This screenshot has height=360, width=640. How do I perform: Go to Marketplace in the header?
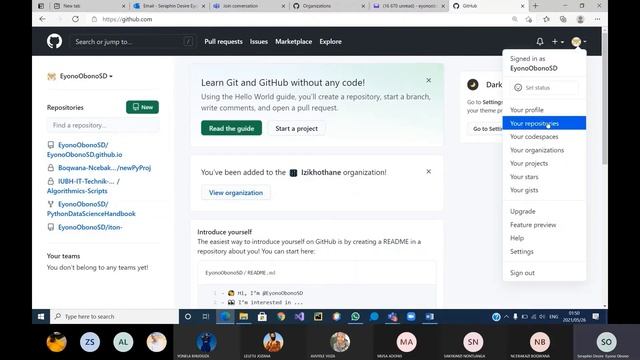tap(293, 42)
